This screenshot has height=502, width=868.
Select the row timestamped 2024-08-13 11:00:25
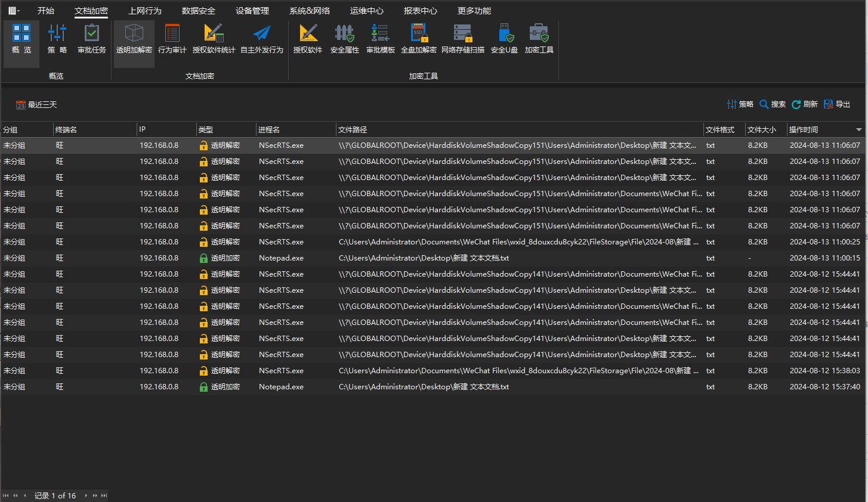434,242
